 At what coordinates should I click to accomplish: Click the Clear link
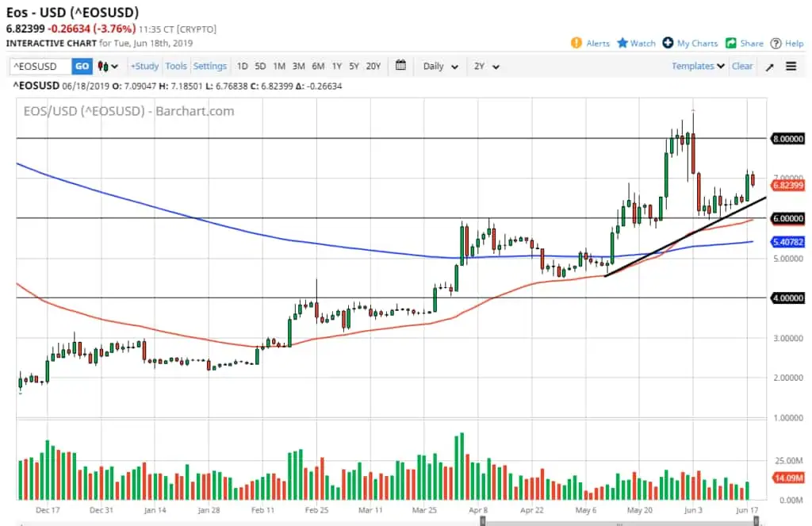tap(742, 67)
